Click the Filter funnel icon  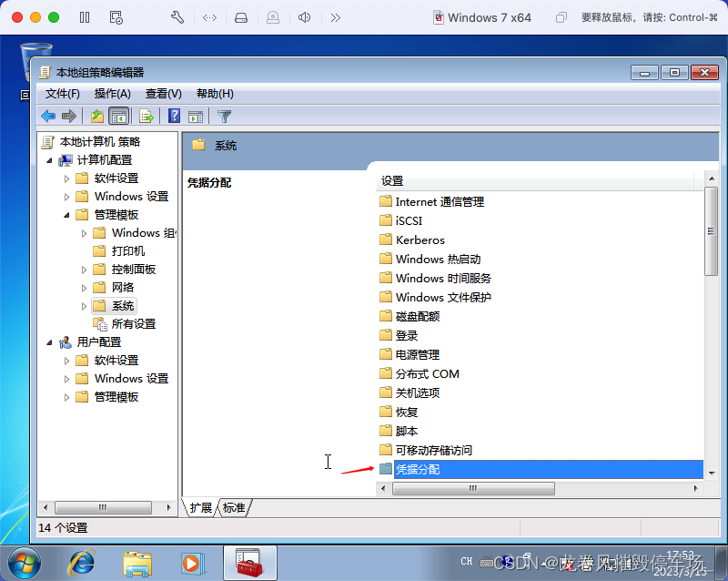pyautogui.click(x=224, y=117)
